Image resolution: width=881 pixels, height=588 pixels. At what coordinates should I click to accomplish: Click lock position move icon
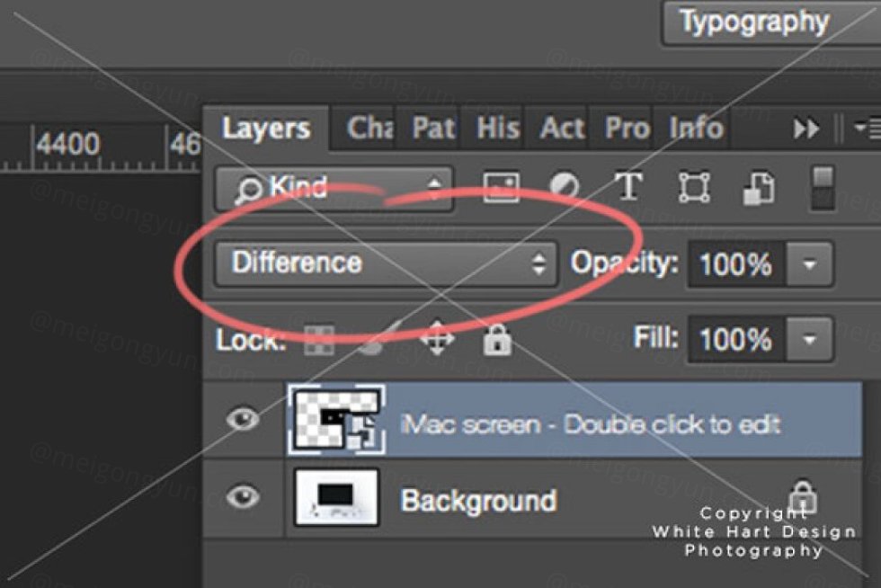(x=436, y=340)
